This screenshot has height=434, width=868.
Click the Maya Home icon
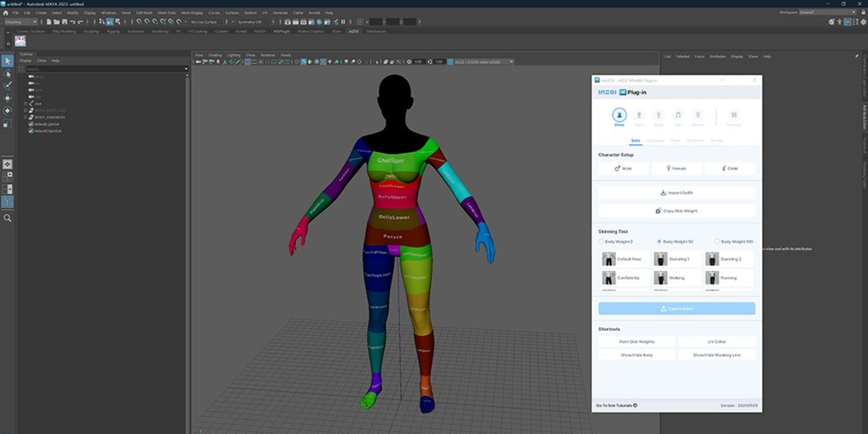click(6, 13)
